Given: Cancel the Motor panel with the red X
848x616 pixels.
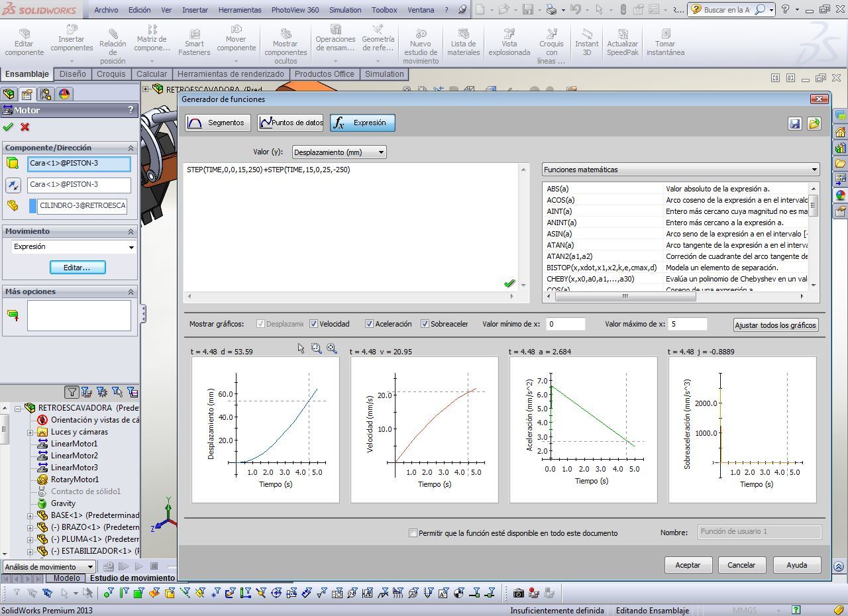Looking at the screenshot, I should click(x=25, y=127).
